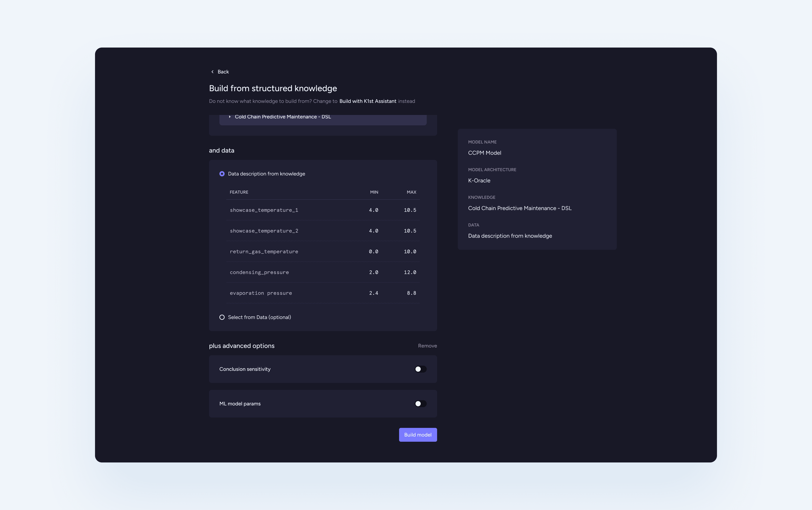Screen dimensions: 812x510
Task: Click max value 10.0 for return_gas_temperature
Action: click(x=410, y=252)
